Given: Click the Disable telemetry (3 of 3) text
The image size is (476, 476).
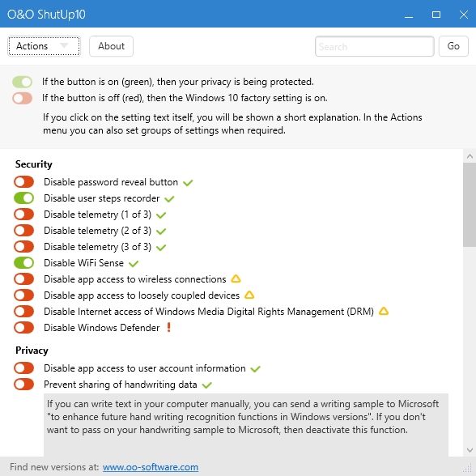Looking at the screenshot, I should pos(97,247).
